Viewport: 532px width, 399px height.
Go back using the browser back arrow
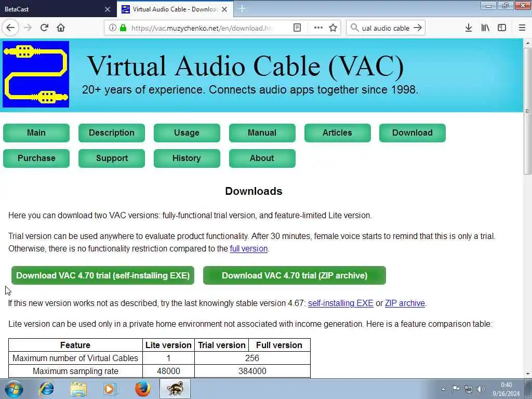click(x=10, y=28)
